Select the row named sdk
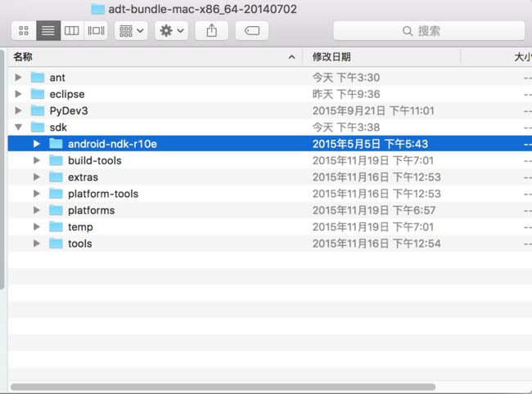 270,127
